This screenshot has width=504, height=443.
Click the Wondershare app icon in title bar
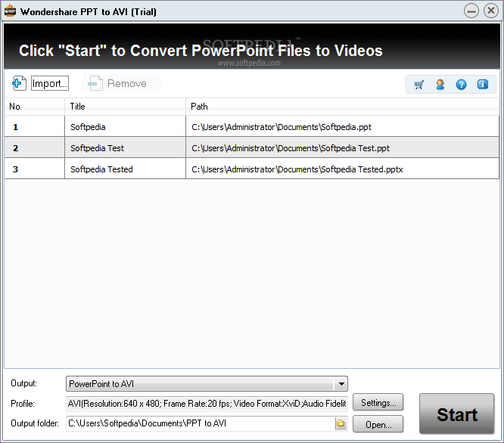(10, 11)
